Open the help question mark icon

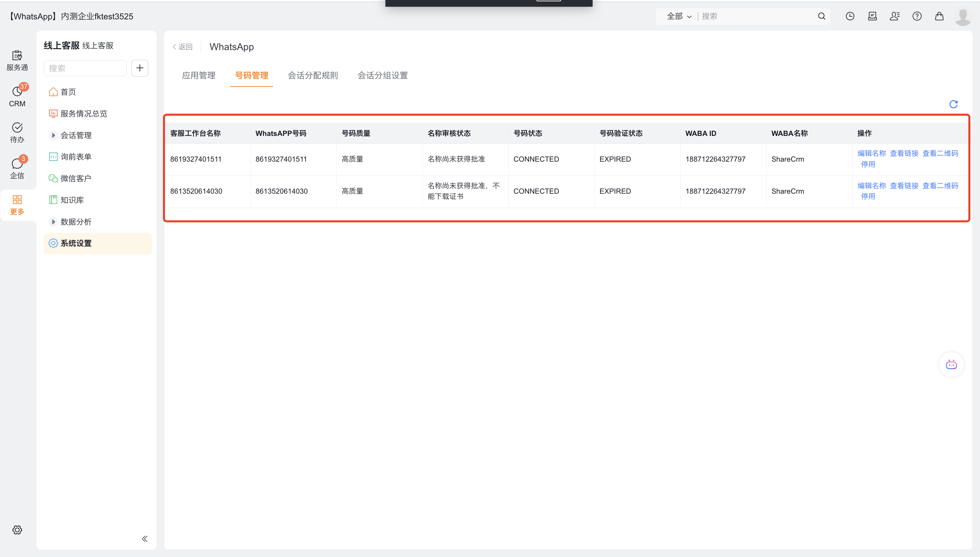pyautogui.click(x=917, y=16)
